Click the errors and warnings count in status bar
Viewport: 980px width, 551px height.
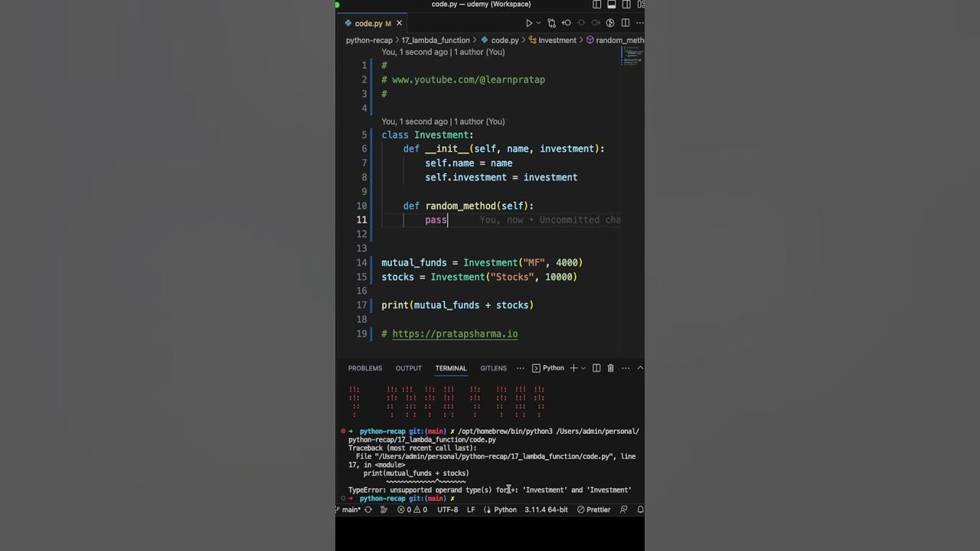(412, 510)
